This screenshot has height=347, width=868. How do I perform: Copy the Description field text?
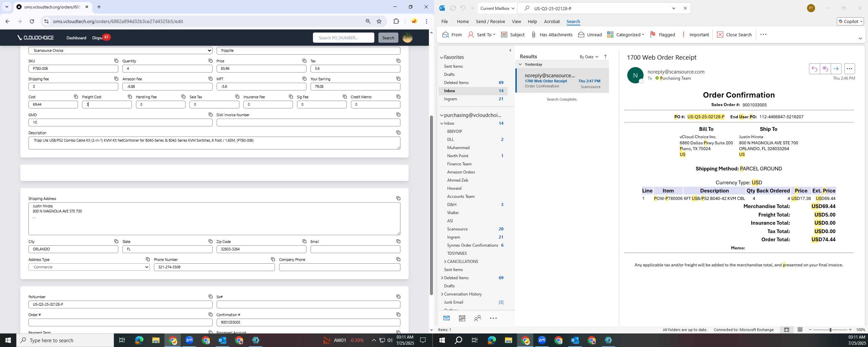coord(398,132)
